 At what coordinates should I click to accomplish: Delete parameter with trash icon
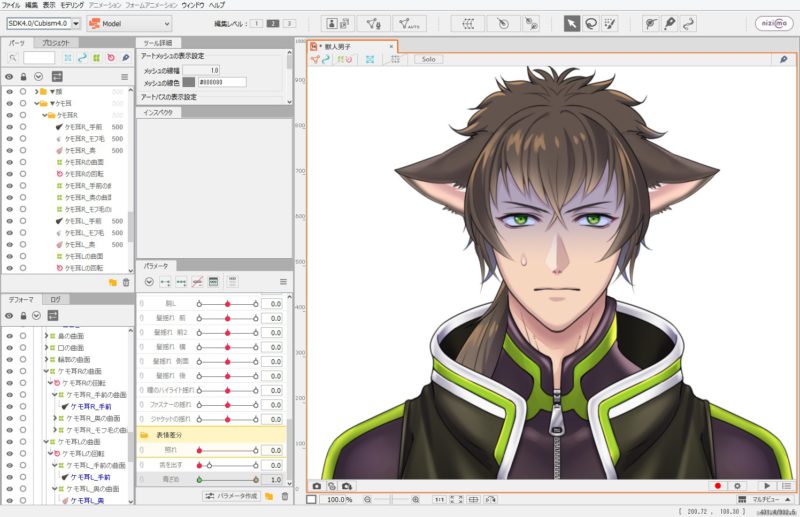pos(285,496)
